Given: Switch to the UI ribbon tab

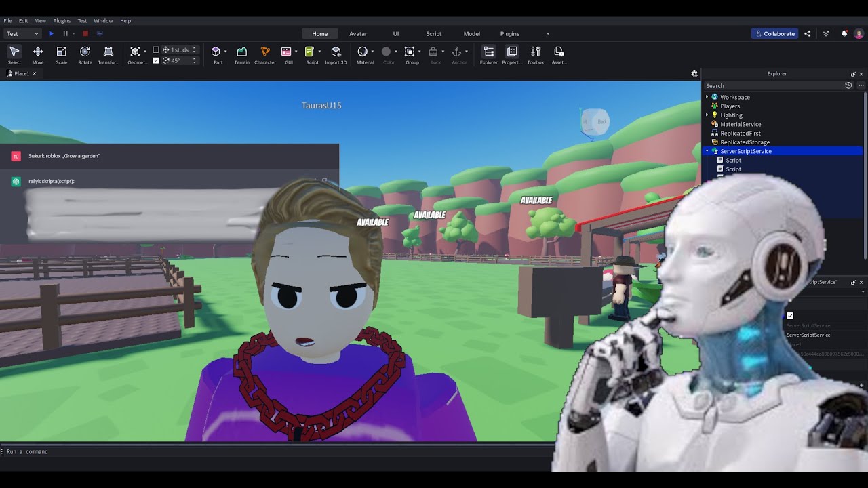Looking at the screenshot, I should coord(396,33).
